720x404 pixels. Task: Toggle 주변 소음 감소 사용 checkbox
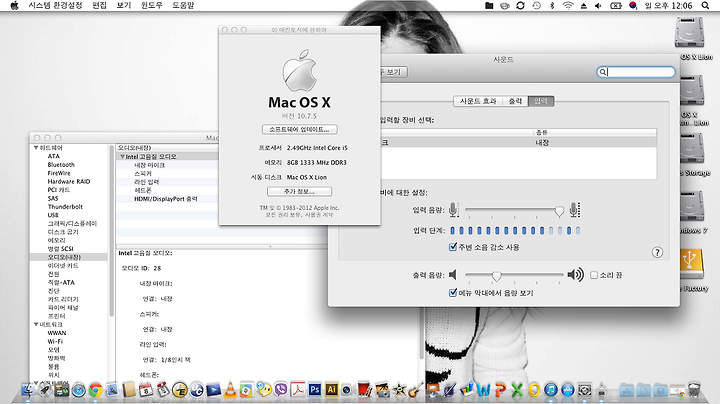453,247
